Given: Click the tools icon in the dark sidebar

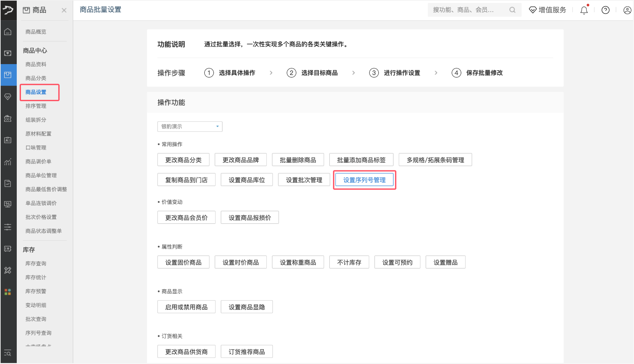Looking at the screenshot, I should tap(8, 271).
